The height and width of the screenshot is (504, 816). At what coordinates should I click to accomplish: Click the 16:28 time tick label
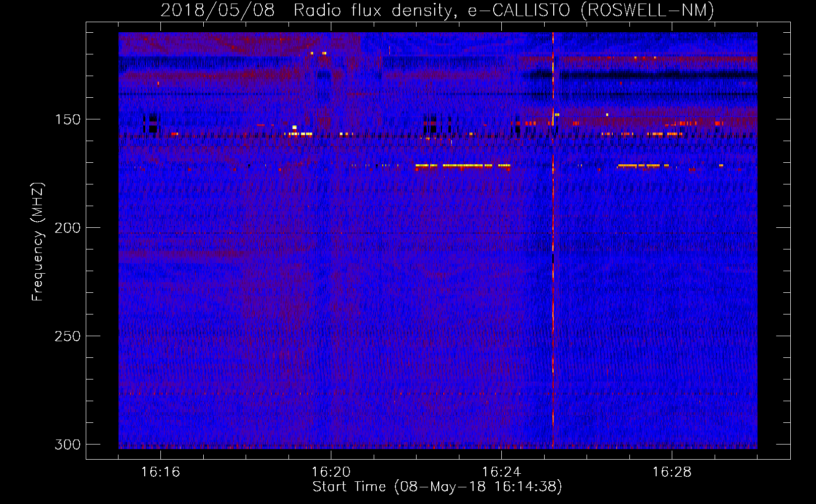coord(672,472)
